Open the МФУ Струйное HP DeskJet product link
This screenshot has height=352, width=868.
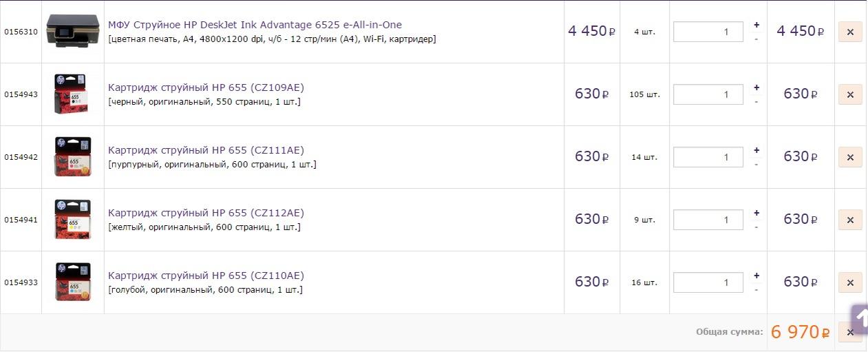coord(255,25)
